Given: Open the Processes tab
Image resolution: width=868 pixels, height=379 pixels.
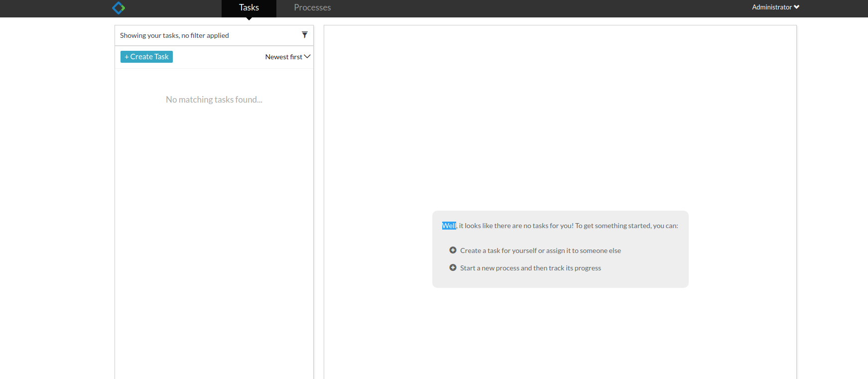Looking at the screenshot, I should (x=312, y=8).
